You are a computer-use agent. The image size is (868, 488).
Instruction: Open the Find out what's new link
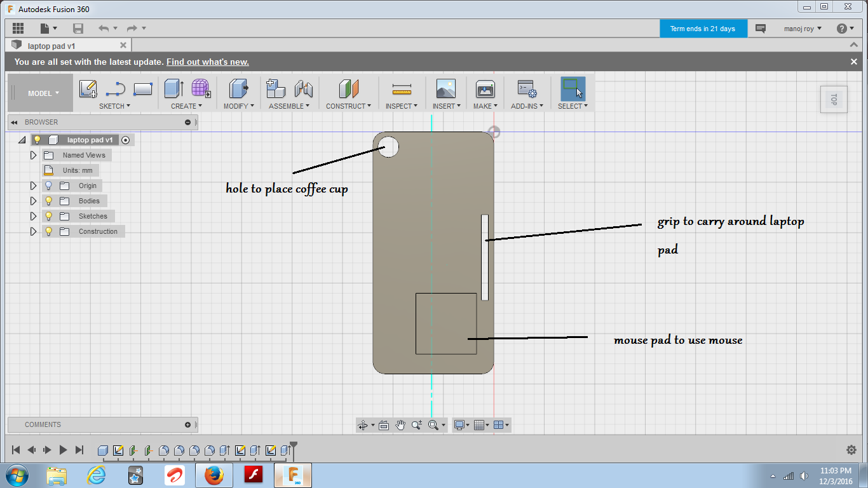(207, 62)
